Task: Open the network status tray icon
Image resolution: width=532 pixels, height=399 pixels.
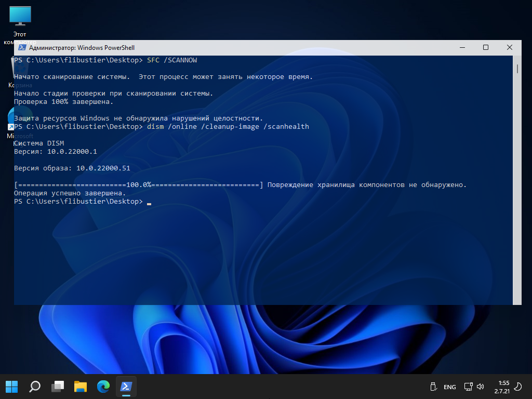Action: click(468, 387)
